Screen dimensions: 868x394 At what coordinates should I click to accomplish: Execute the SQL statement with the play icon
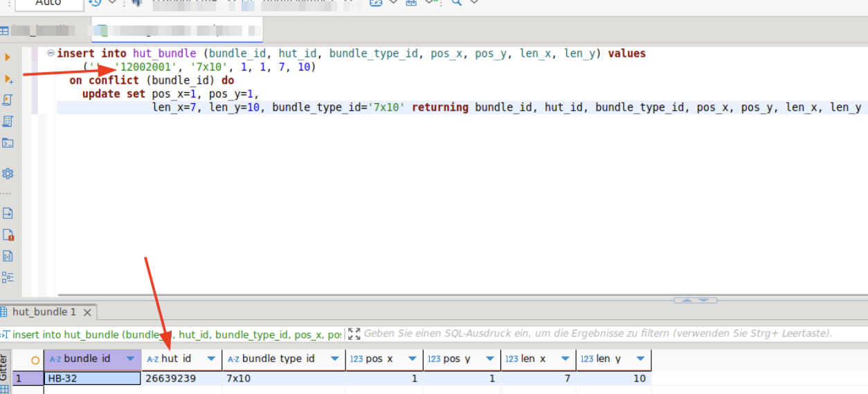tap(8, 57)
